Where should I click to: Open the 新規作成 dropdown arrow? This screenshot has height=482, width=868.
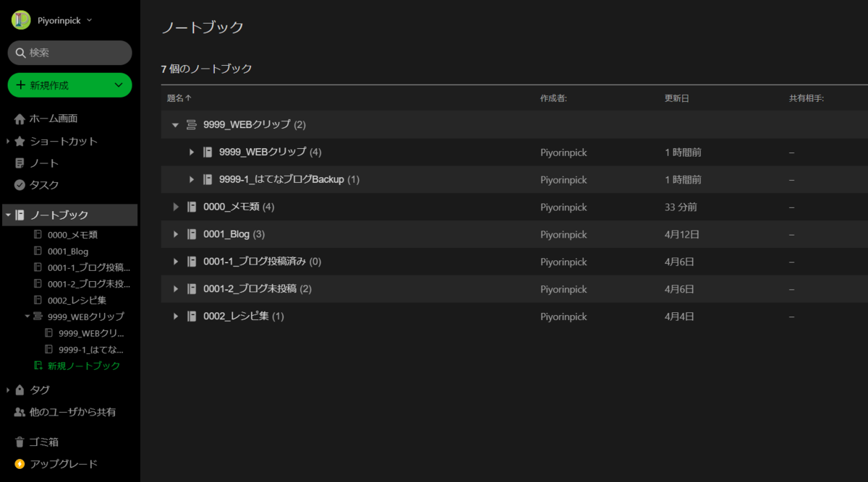(x=119, y=85)
